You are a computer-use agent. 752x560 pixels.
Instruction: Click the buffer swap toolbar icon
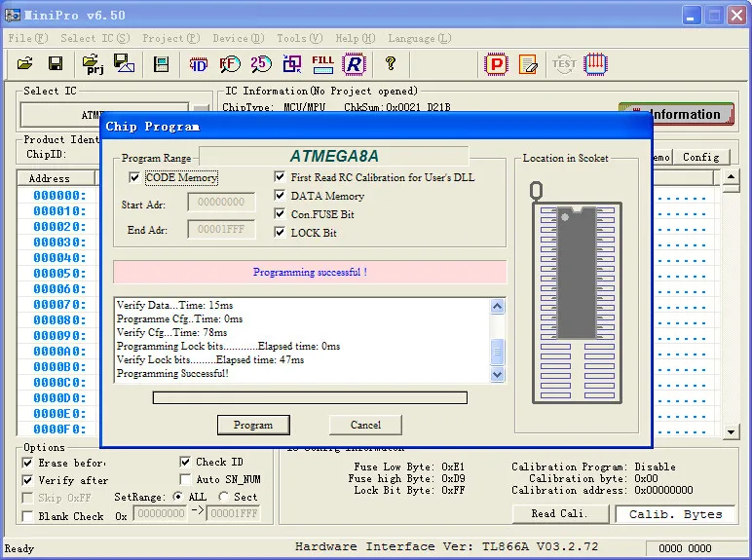coord(291,63)
